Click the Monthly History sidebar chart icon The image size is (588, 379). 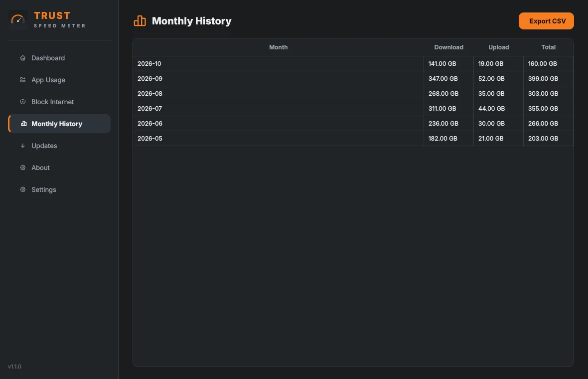pos(23,124)
